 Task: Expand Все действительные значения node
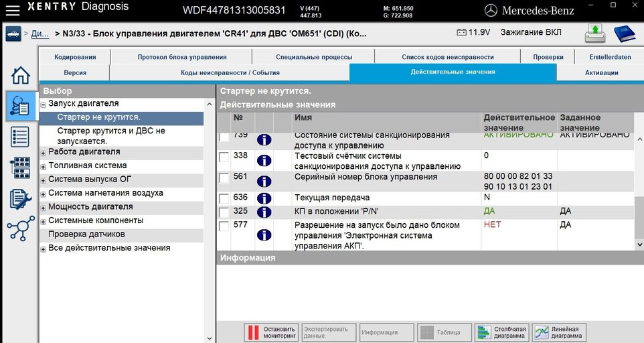[x=43, y=249]
